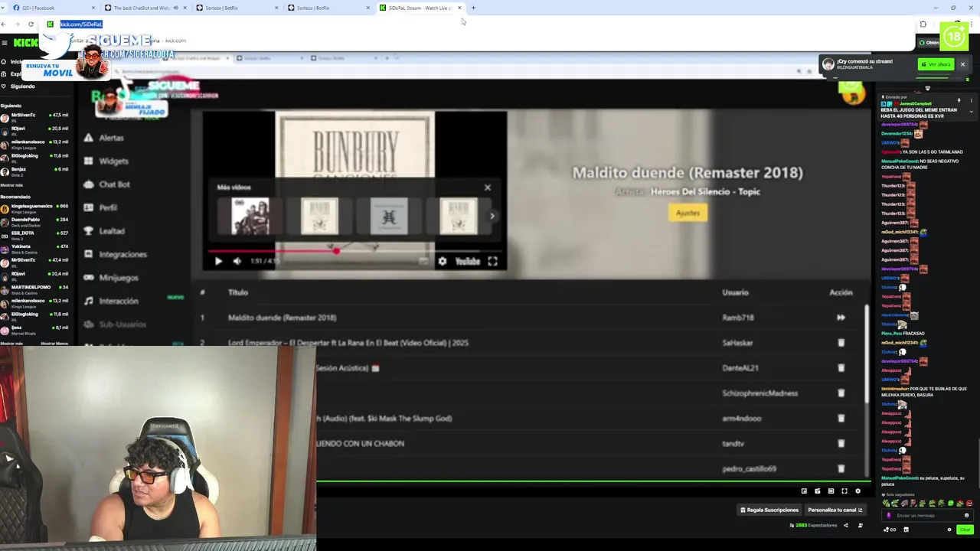980x551 pixels.
Task: Mute the YouTube player volume
Action: pos(237,261)
